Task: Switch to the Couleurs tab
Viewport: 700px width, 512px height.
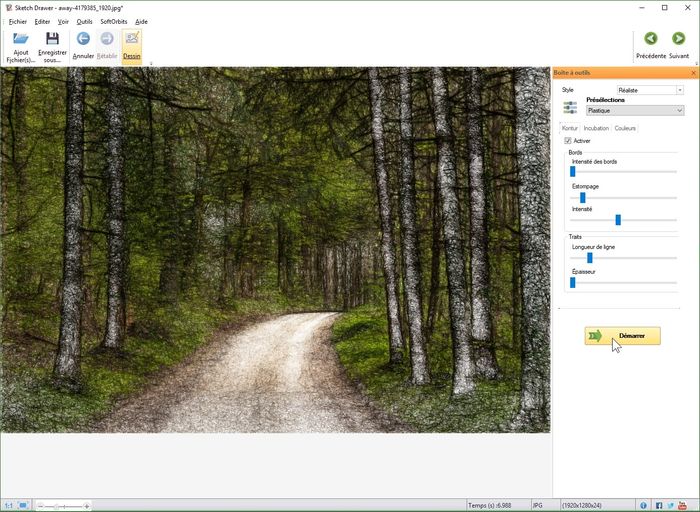Action: 625,128
